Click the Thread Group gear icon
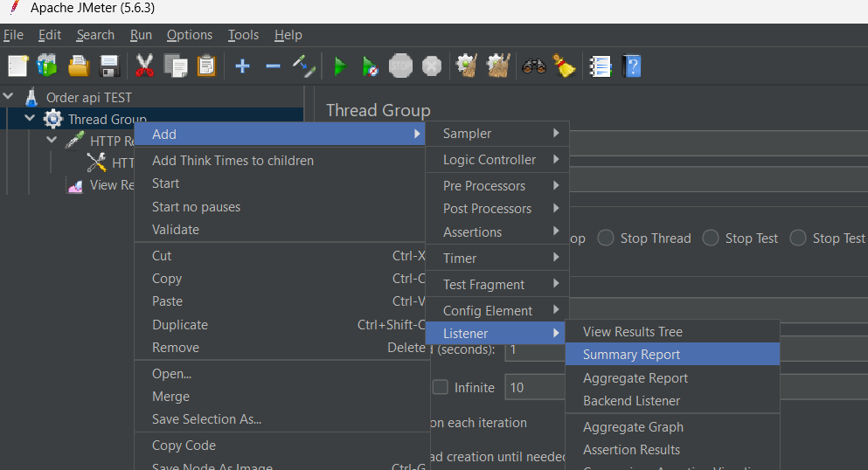868x470 pixels. click(x=53, y=120)
